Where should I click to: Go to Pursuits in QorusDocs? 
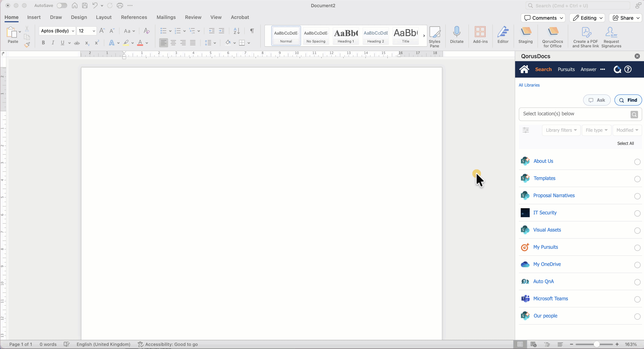566,69
